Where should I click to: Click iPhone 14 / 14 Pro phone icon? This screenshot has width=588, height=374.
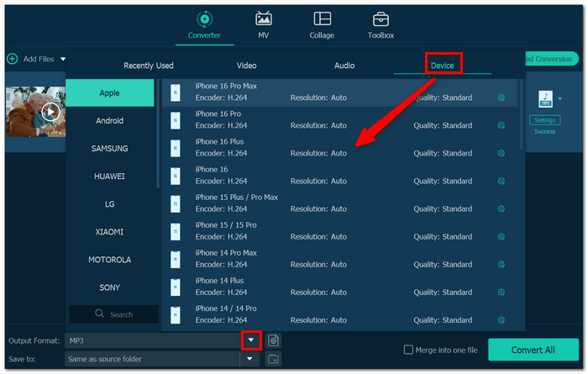tap(175, 314)
